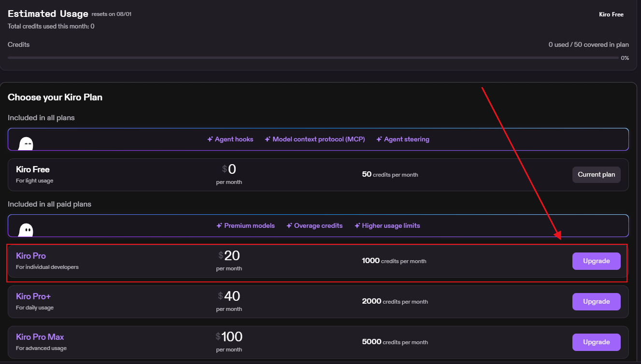Screen dimensions: 641x364
Task: Click "0 used / 50 covered in plan"
Action: point(589,44)
